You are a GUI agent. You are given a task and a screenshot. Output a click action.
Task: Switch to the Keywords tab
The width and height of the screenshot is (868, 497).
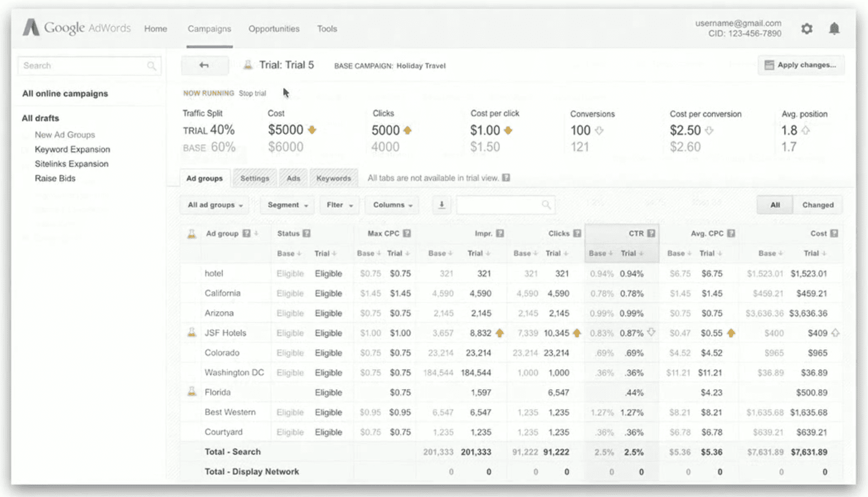tap(333, 178)
